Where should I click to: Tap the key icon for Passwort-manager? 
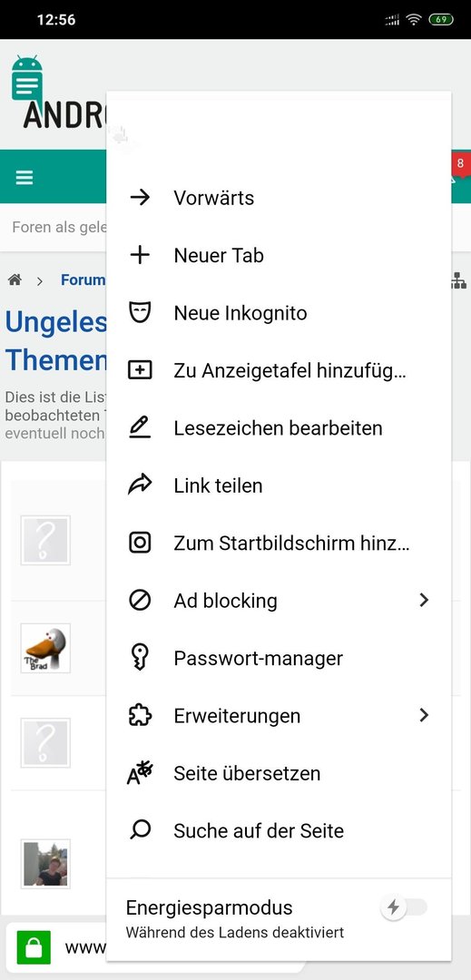140,658
